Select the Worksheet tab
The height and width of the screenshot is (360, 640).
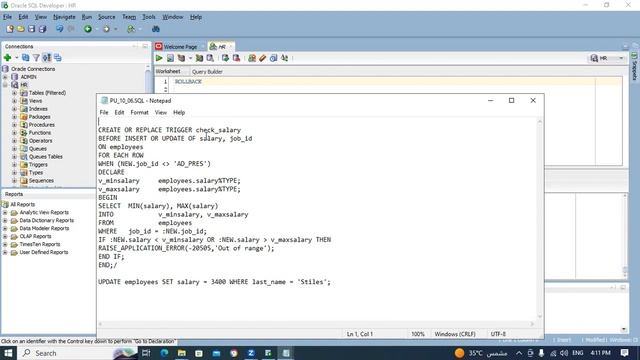click(x=168, y=71)
